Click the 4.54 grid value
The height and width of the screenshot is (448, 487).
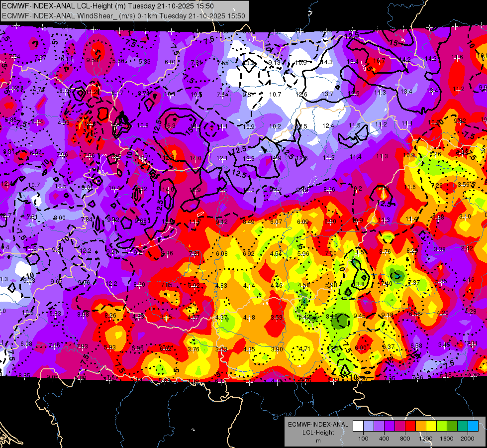tap(276, 253)
